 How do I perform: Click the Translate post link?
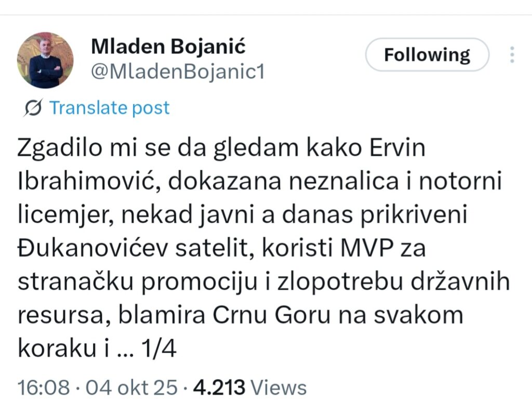pyautogui.click(x=109, y=108)
